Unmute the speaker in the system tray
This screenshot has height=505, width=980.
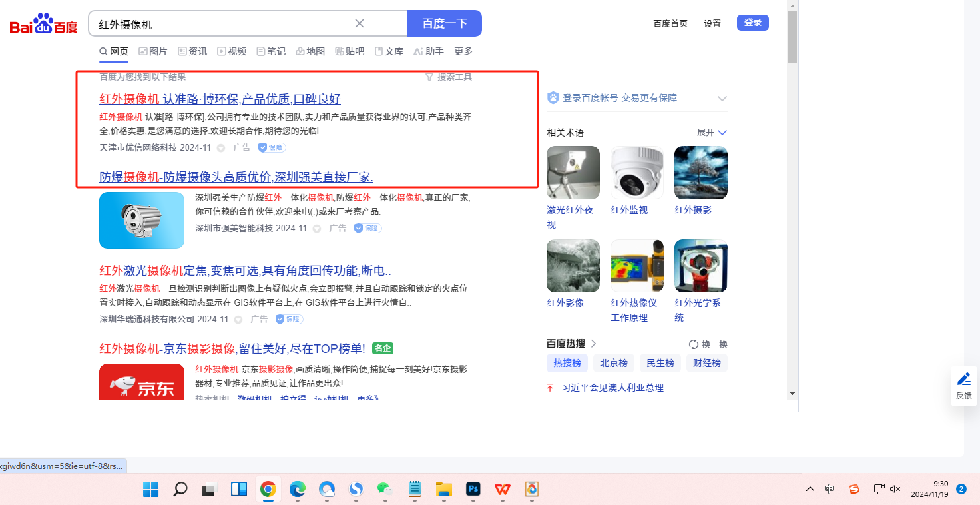[895, 489]
